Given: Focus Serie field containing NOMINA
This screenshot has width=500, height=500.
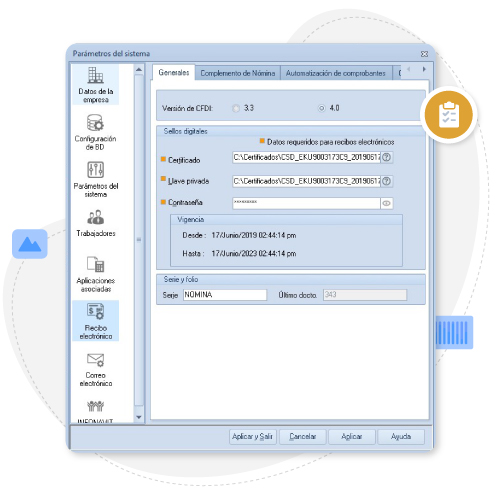Looking at the screenshot, I should 225,295.
